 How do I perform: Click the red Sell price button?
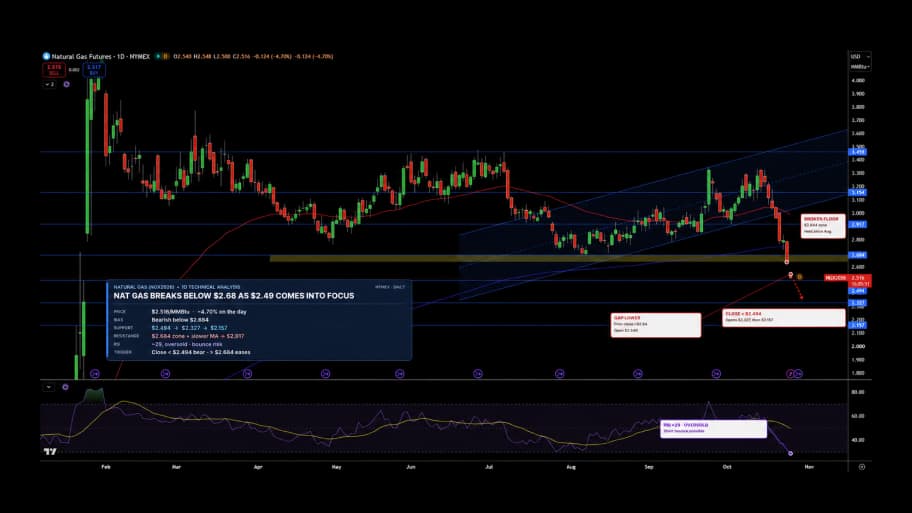click(54, 70)
